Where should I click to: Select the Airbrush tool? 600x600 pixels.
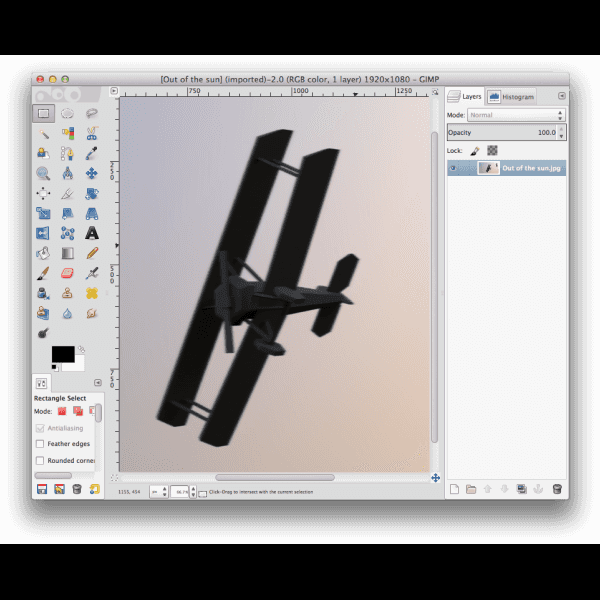coord(92,273)
